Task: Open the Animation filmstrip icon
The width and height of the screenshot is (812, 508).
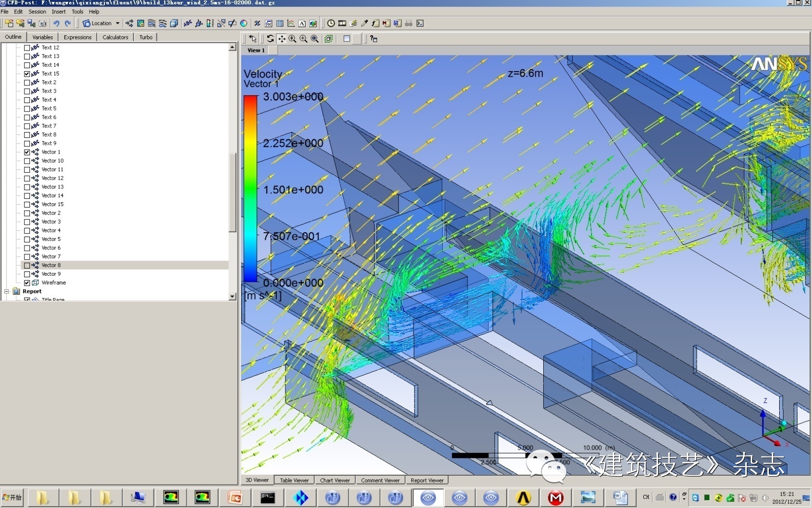Action: (x=342, y=23)
